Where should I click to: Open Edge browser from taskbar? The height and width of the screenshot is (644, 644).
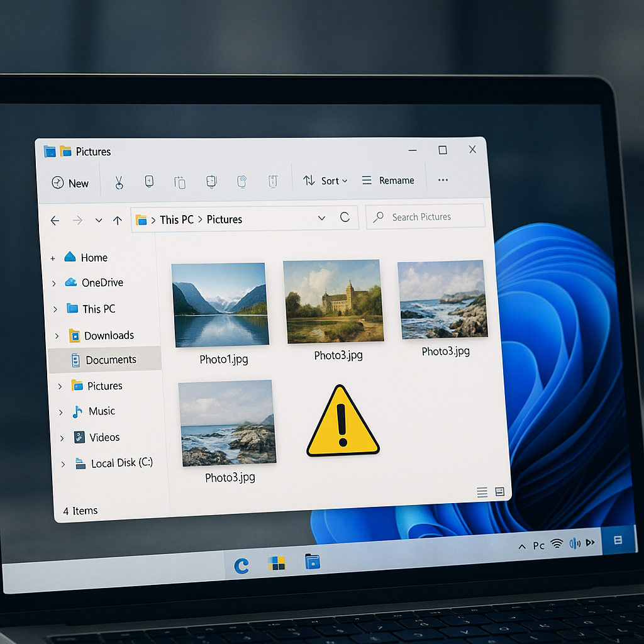[241, 566]
